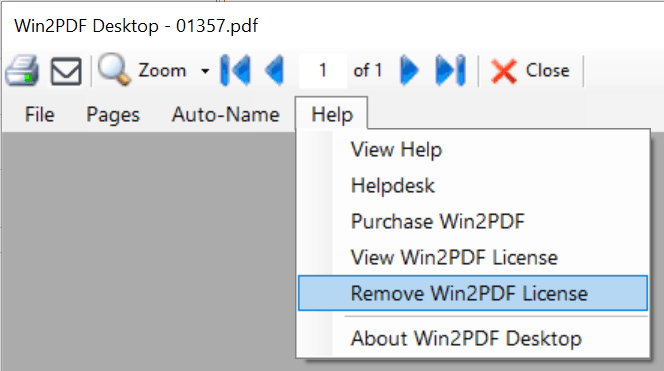The height and width of the screenshot is (371, 664).
Task: Click the printer icon to print
Action: pyautogui.click(x=22, y=70)
